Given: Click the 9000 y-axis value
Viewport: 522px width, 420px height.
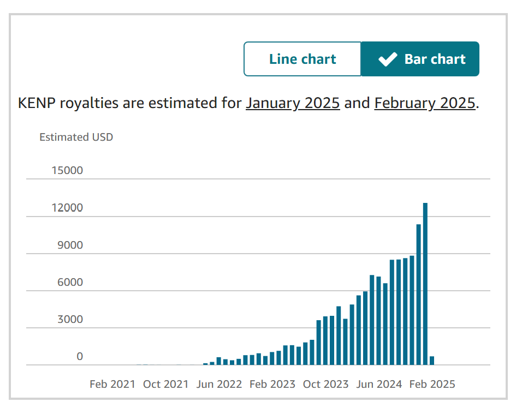Looking at the screenshot, I should point(70,245).
